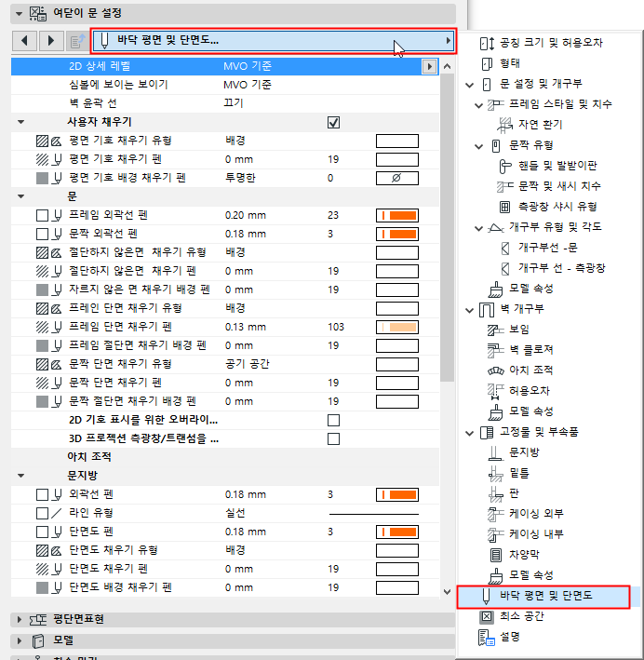Click 공칭 크기 및 허용오차 icon in menu

pyautogui.click(x=487, y=43)
